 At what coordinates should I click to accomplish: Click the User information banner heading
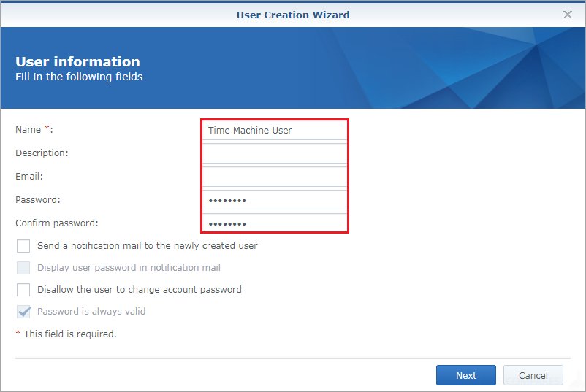(x=77, y=61)
